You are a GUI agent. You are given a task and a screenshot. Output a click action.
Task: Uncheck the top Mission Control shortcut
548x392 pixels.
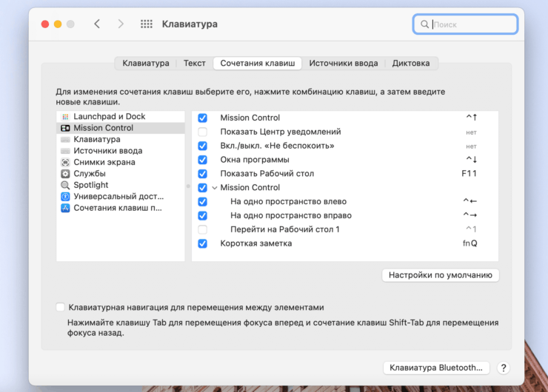click(202, 118)
